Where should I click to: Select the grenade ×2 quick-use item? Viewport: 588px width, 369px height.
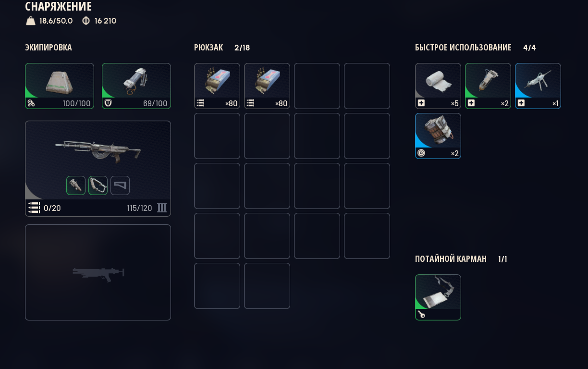coord(438,136)
